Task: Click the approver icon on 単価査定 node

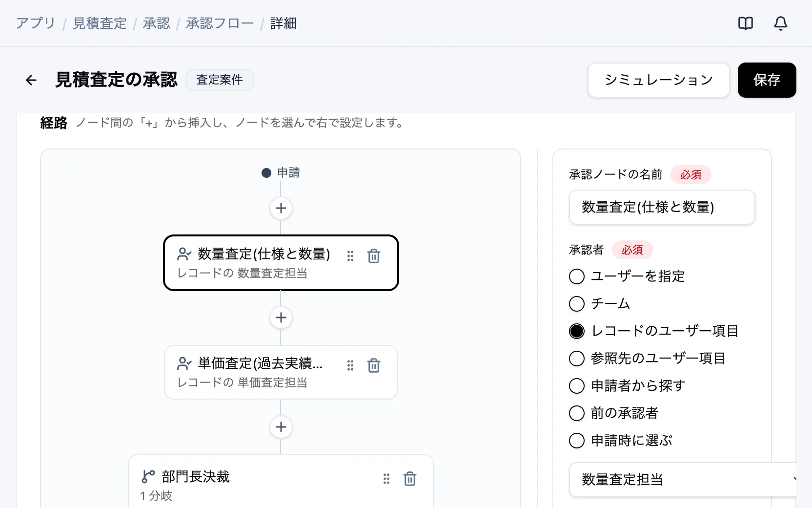Action: click(x=184, y=363)
